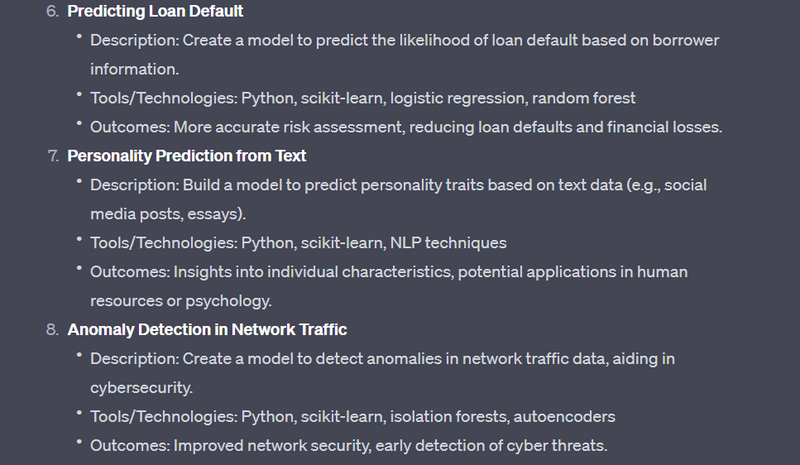
Task: Click the heading "Predicting Loan Default"
Action: point(155,11)
